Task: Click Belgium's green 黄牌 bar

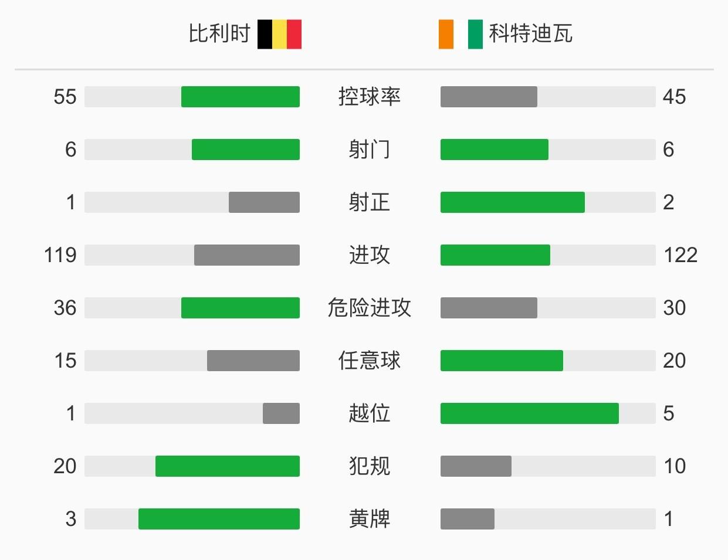Action: 219,519
